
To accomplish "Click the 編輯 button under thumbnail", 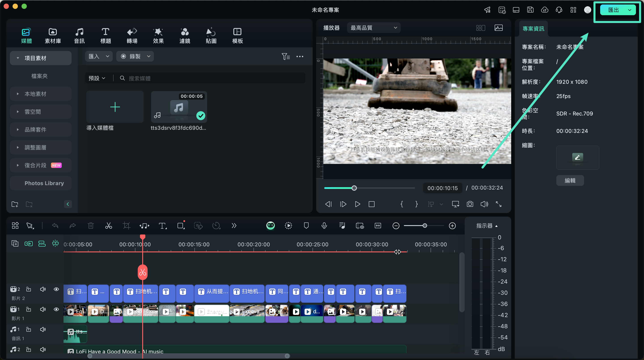I will point(570,180).
